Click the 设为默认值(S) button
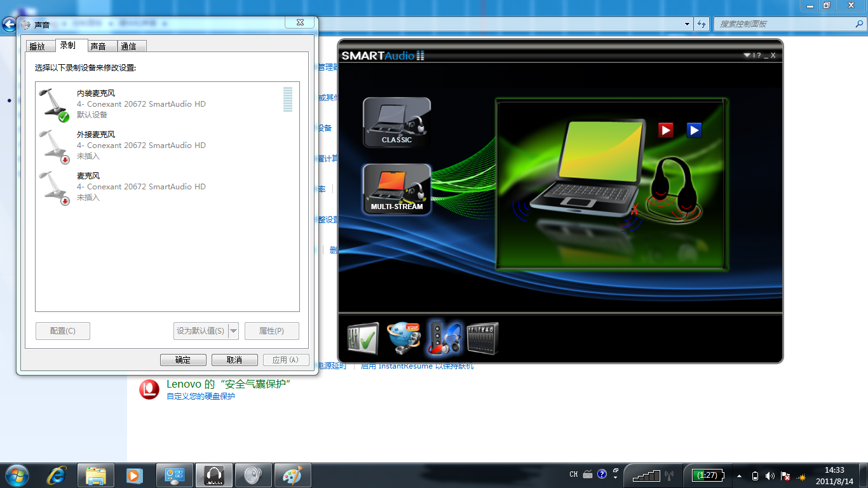The height and width of the screenshot is (488, 868). (200, 331)
